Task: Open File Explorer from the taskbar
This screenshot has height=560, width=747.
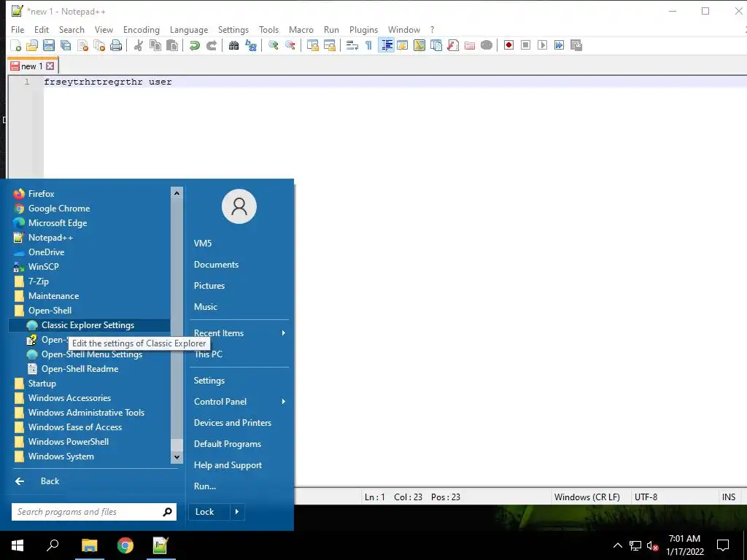Action: tap(89, 545)
